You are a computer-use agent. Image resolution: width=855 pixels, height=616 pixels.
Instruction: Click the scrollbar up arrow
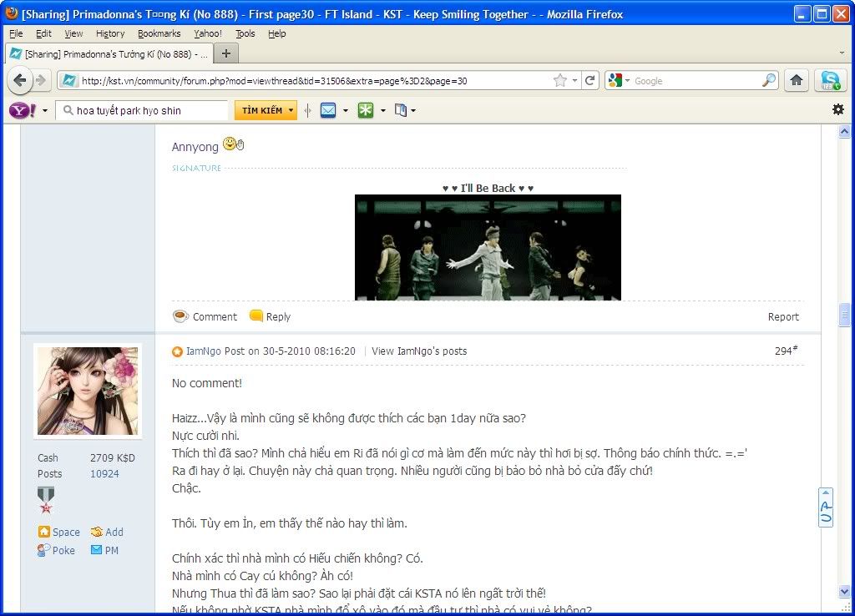(x=844, y=131)
